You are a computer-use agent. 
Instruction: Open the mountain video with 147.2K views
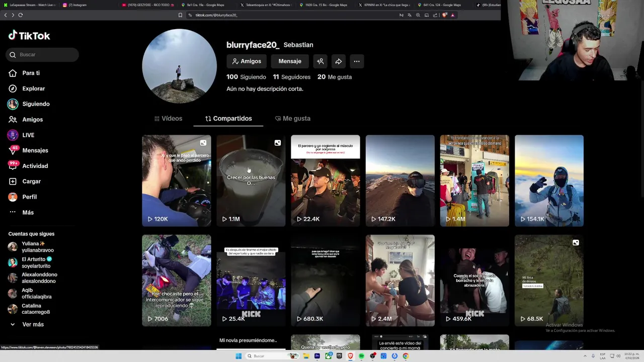tap(400, 180)
